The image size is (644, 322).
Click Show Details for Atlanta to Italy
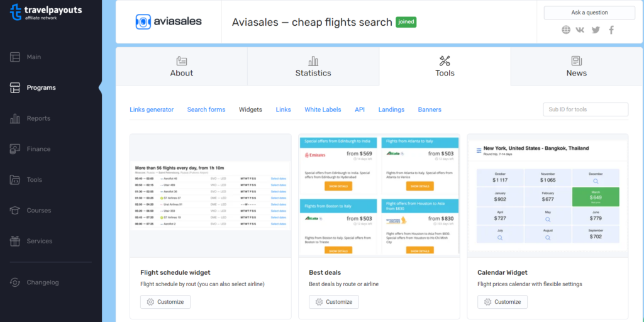pyautogui.click(x=419, y=186)
